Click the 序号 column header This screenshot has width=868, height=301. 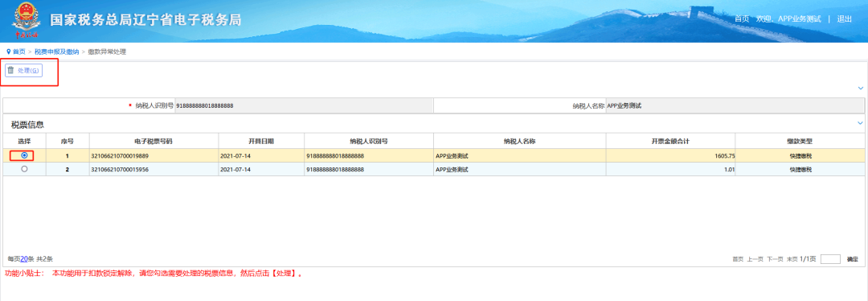pos(68,142)
